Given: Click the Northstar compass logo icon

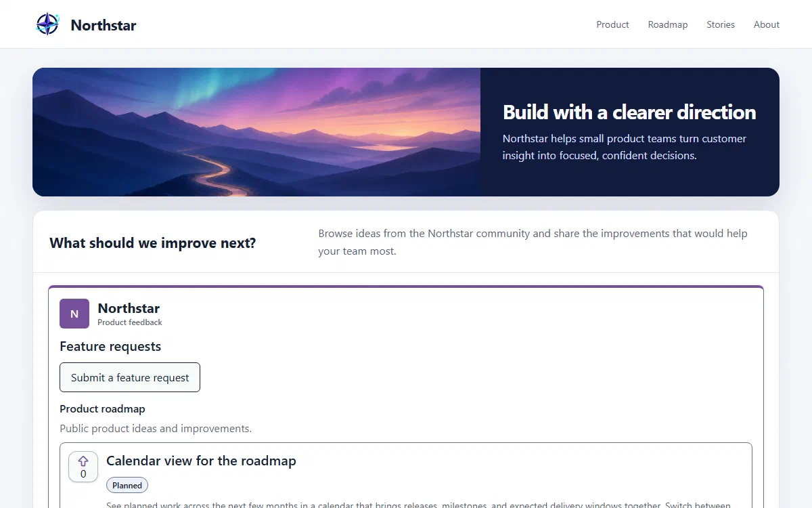Looking at the screenshot, I should coord(47,24).
